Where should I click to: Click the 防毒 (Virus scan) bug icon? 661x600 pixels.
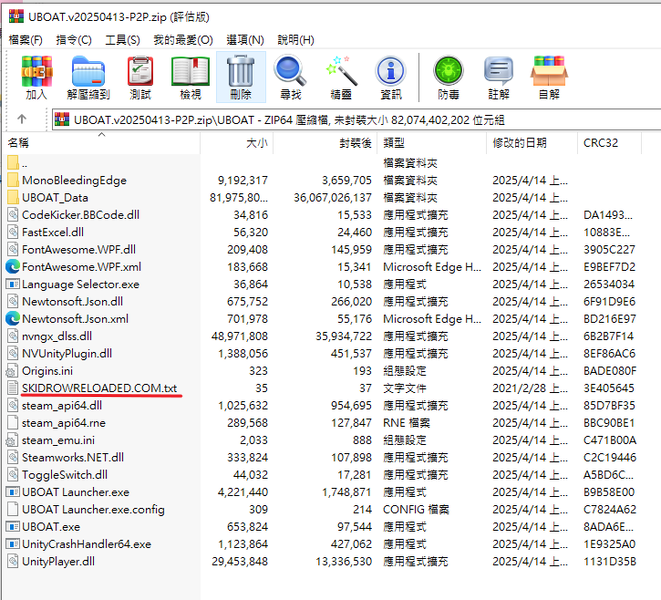(x=448, y=72)
